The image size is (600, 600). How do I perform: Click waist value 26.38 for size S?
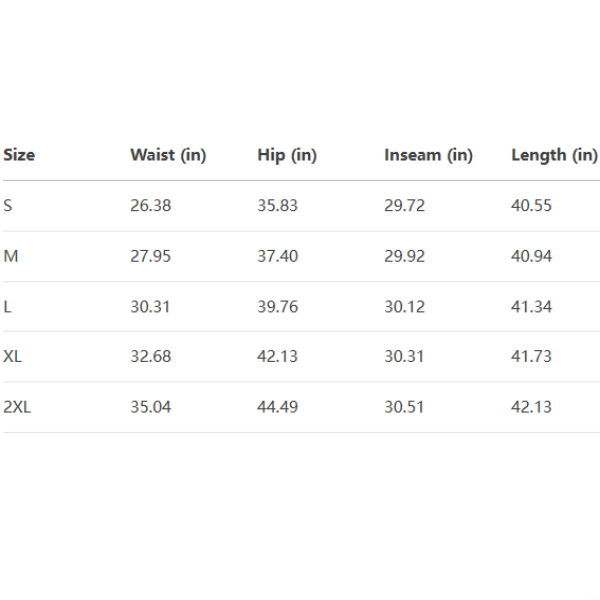(150, 206)
